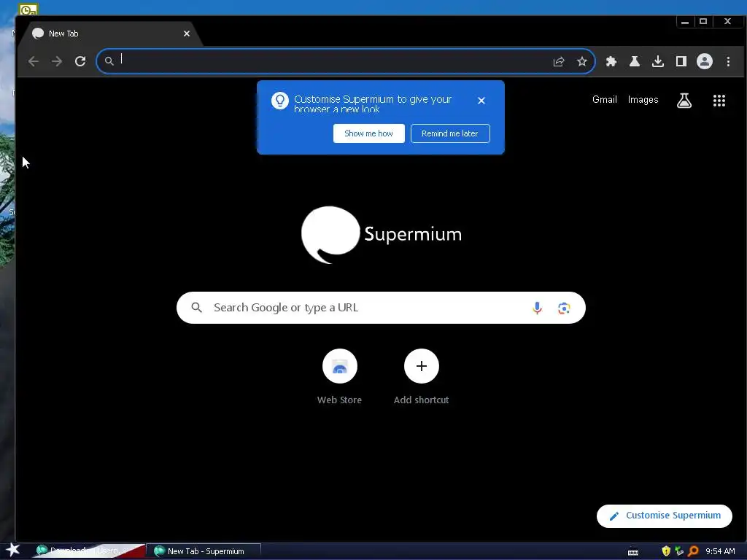This screenshot has height=560, width=747.
Task: Click the magnifier icon in the search box
Action: point(196,308)
